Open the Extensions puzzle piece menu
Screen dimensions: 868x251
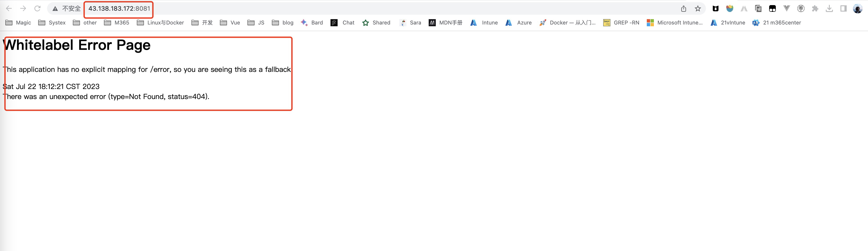point(815,8)
